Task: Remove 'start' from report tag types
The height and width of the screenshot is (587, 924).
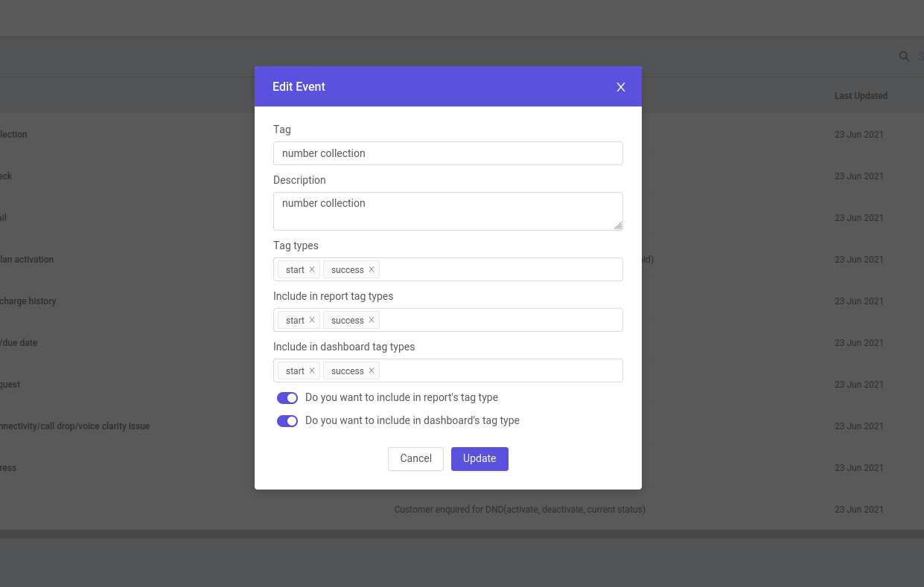Action: [312, 320]
